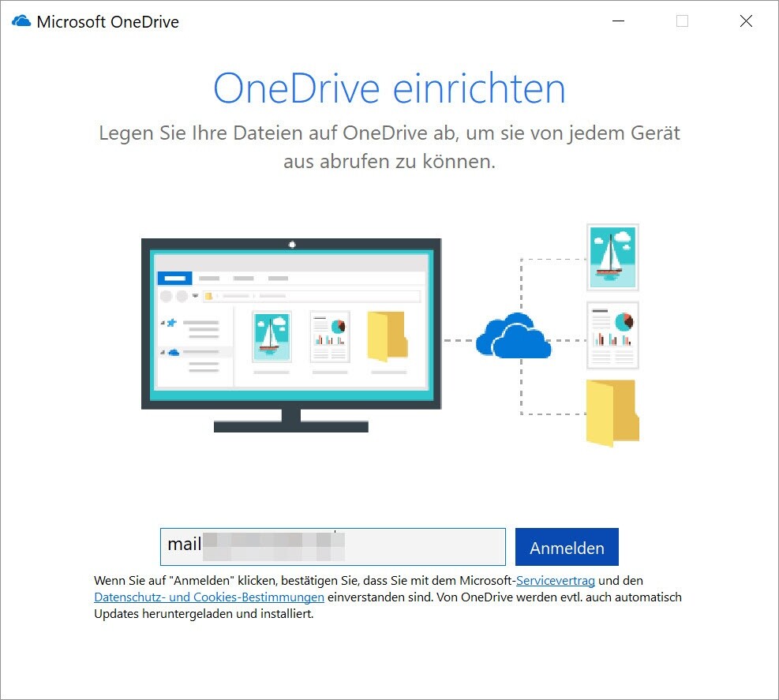Select the sailboat image inside the monitor
The image size is (779, 700).
click(x=272, y=336)
